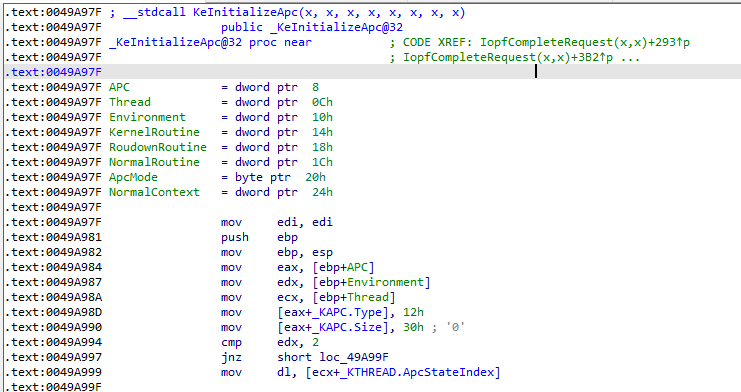Select the APC stack variable definition name
The width and height of the screenshot is (741, 392).
pos(119,87)
